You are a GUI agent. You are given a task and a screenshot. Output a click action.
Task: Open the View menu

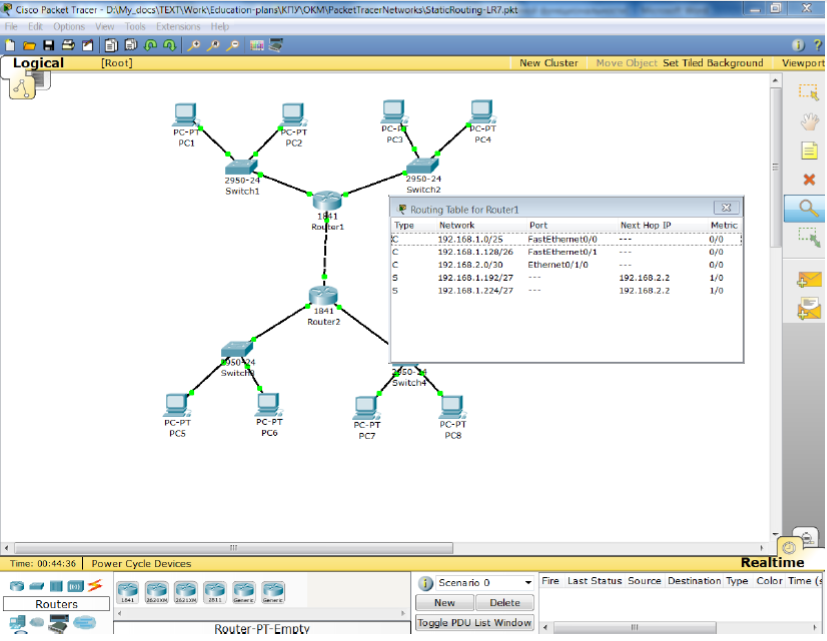coord(104,26)
